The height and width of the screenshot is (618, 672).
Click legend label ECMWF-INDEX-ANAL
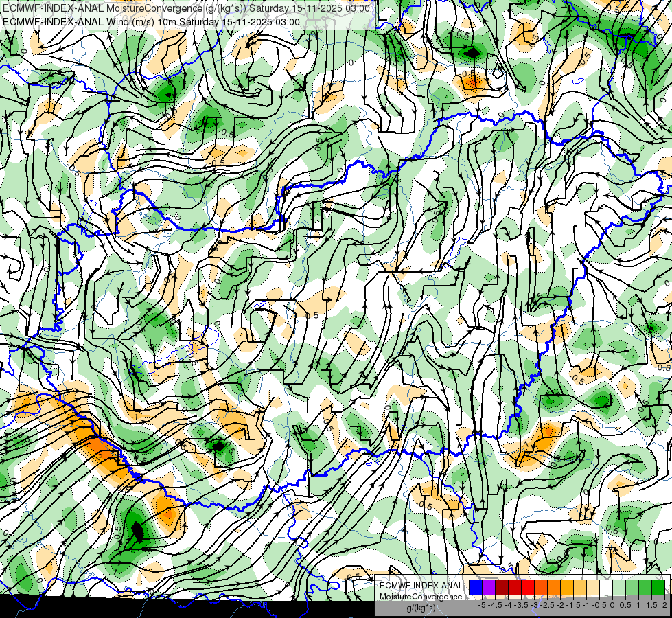421,586
